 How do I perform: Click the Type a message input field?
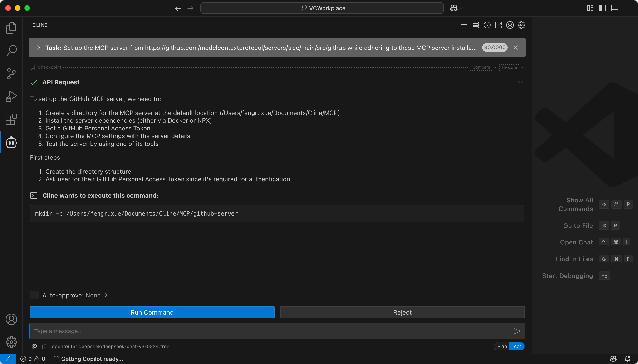point(250,331)
